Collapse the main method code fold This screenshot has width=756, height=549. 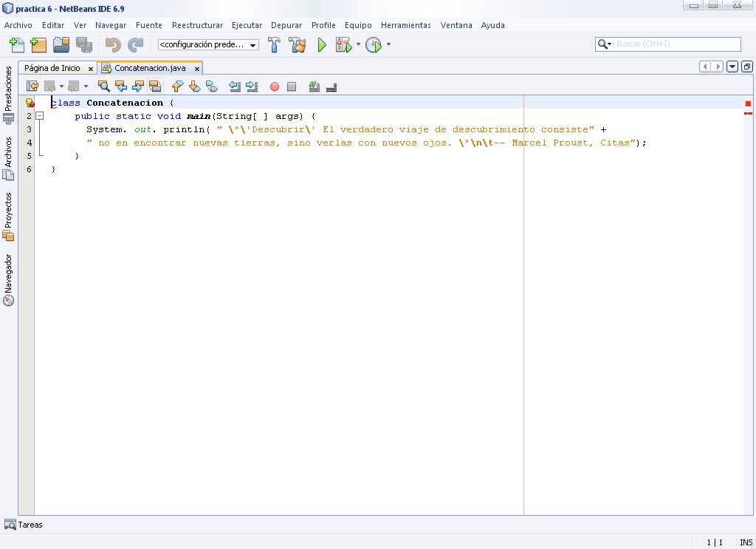tap(40, 116)
